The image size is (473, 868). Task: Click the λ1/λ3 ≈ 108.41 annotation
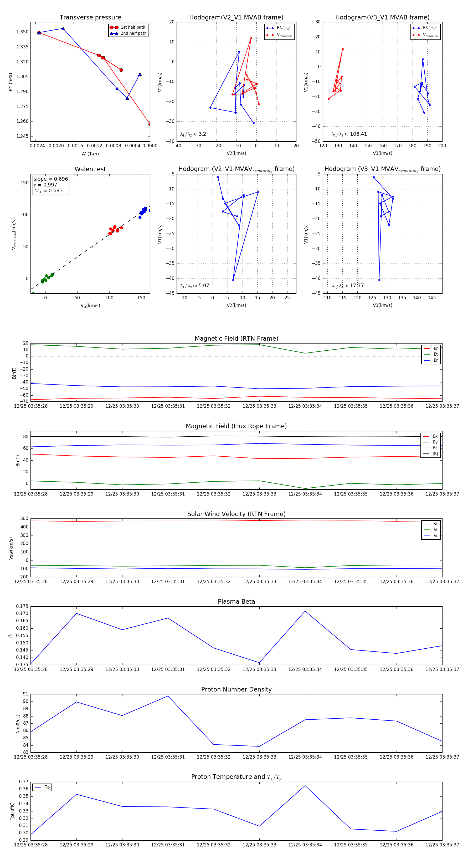(349, 134)
